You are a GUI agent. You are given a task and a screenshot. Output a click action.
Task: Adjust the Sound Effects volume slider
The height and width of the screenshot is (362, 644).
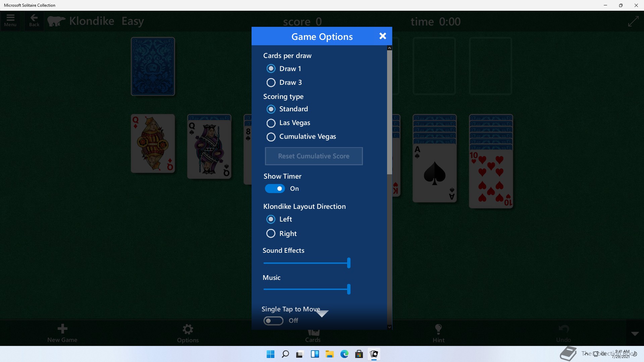(307, 263)
